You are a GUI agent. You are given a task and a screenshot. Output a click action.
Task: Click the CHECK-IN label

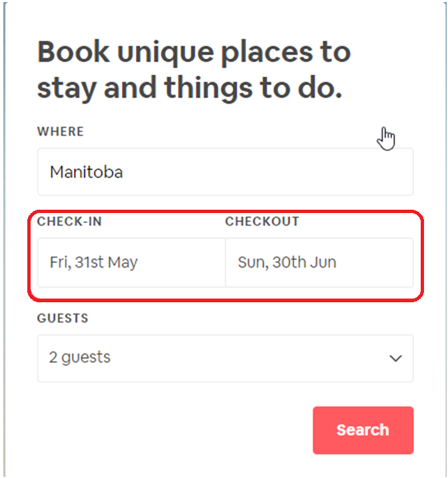[69, 221]
